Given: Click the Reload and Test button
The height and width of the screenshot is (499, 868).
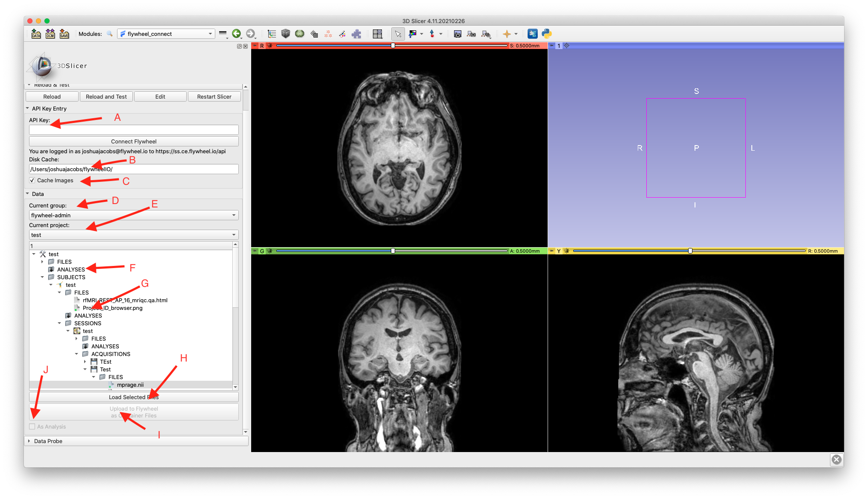Looking at the screenshot, I should (106, 96).
